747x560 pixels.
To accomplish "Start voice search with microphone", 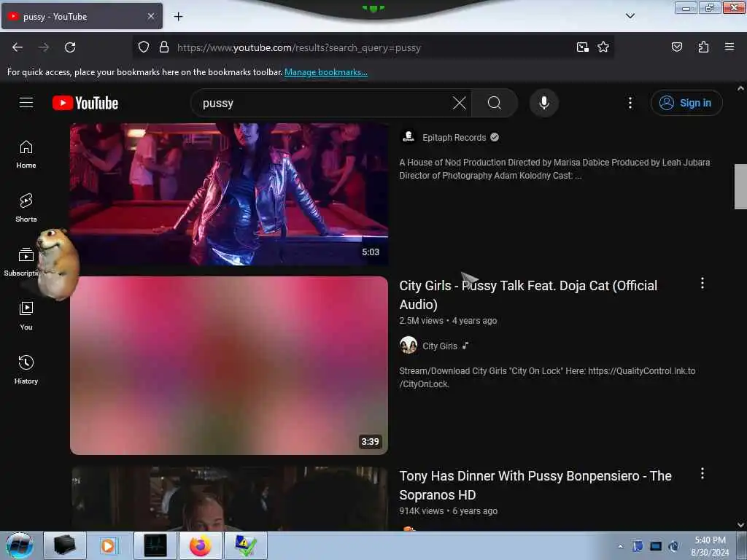I will [544, 103].
